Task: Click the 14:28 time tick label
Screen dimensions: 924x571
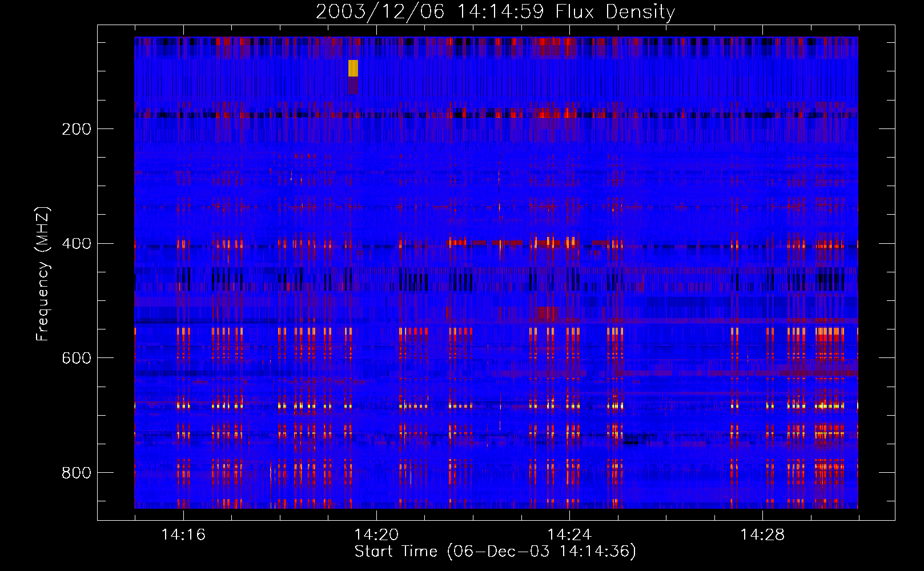Action: 762,535
